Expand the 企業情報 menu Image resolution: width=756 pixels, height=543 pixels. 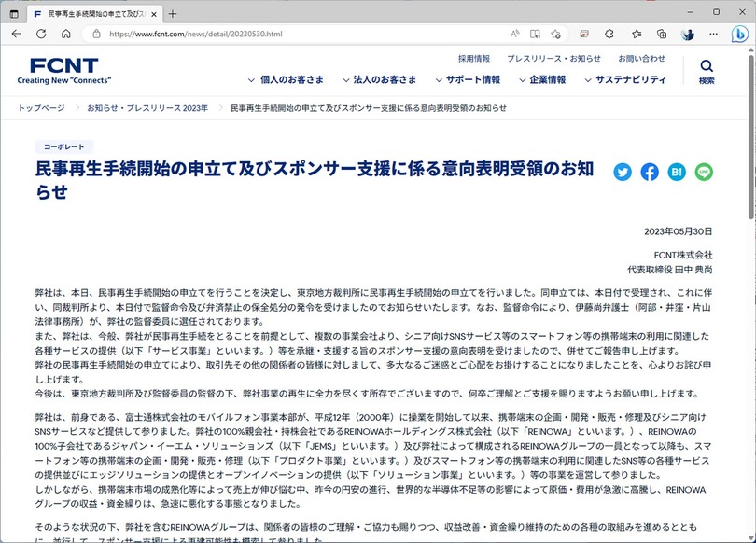(x=542, y=79)
